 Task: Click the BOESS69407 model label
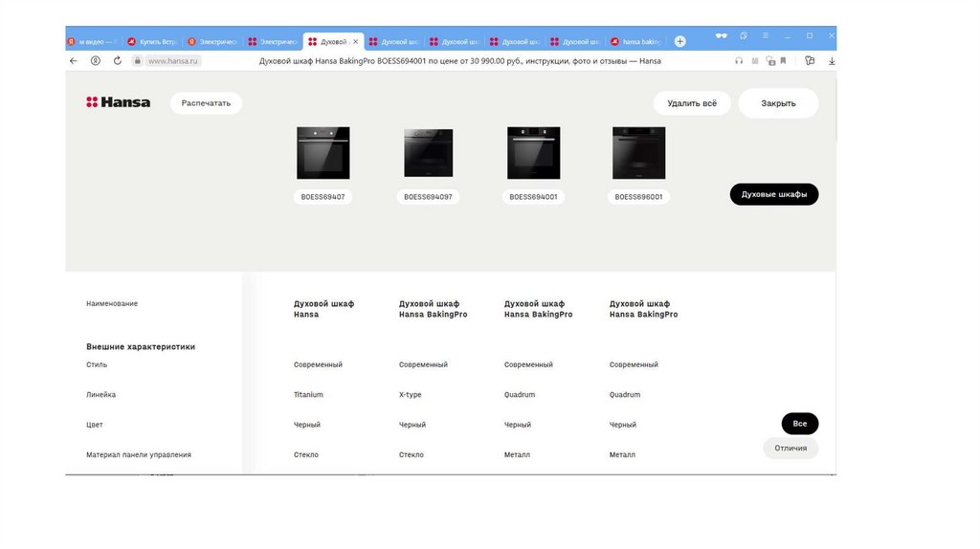pos(323,197)
